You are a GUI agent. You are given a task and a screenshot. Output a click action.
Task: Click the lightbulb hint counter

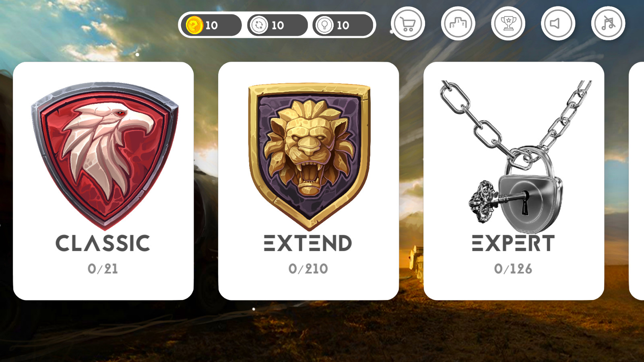click(343, 25)
